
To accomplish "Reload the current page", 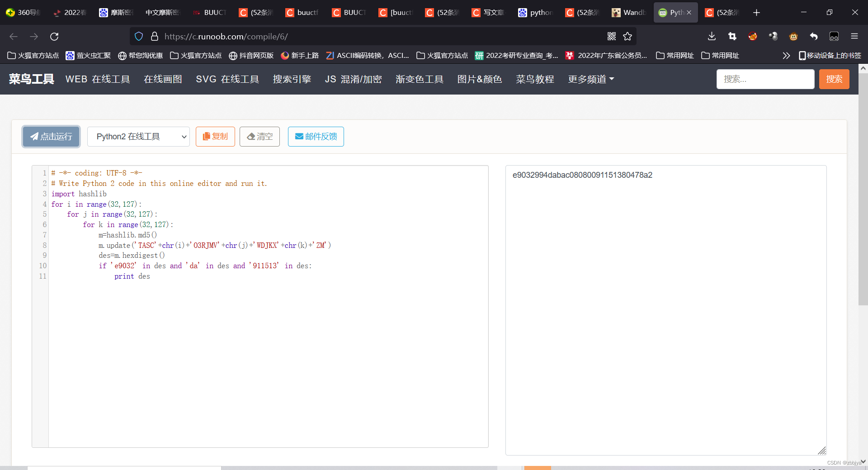I will 54,37.
